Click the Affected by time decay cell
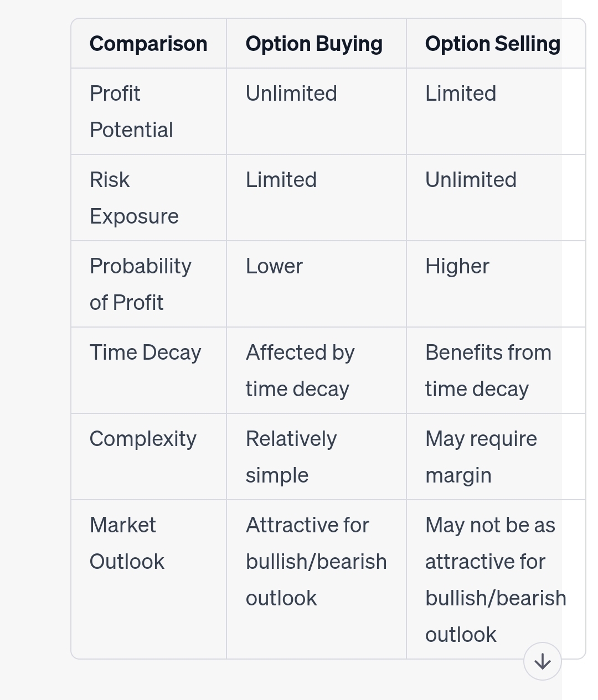This screenshot has width=598, height=700. pyautogui.click(x=300, y=370)
